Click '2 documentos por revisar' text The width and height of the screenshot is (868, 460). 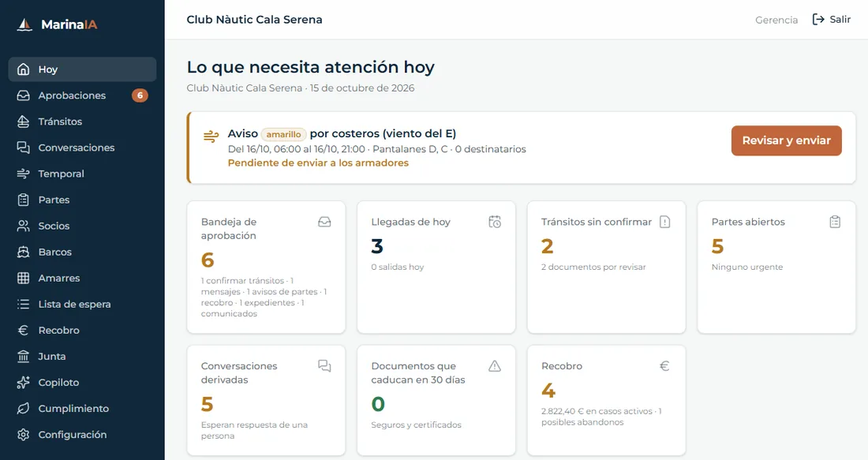tap(593, 267)
